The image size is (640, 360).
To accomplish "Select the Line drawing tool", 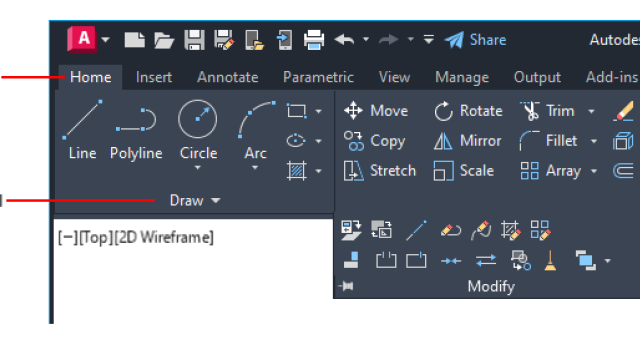I will 82,130.
